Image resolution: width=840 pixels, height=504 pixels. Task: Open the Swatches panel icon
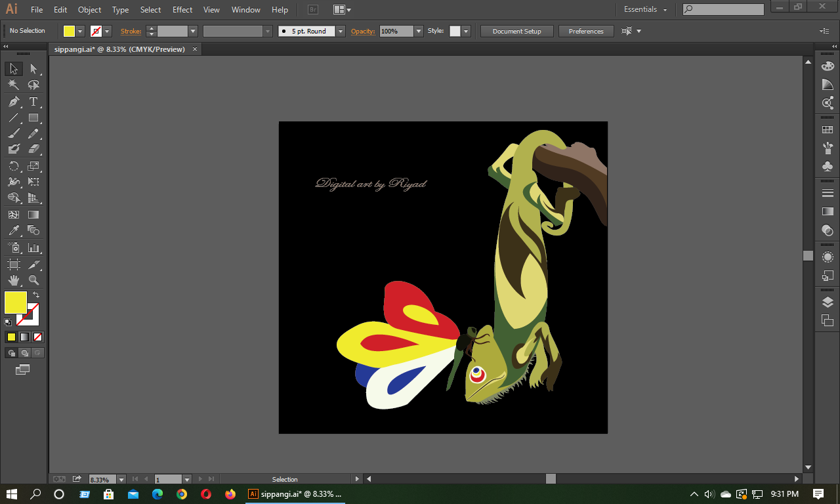click(x=828, y=130)
